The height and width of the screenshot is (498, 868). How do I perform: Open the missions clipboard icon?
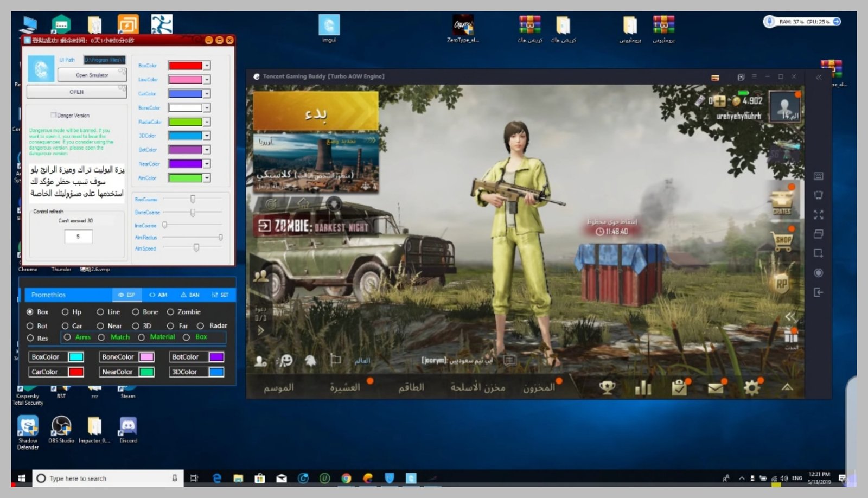click(679, 387)
